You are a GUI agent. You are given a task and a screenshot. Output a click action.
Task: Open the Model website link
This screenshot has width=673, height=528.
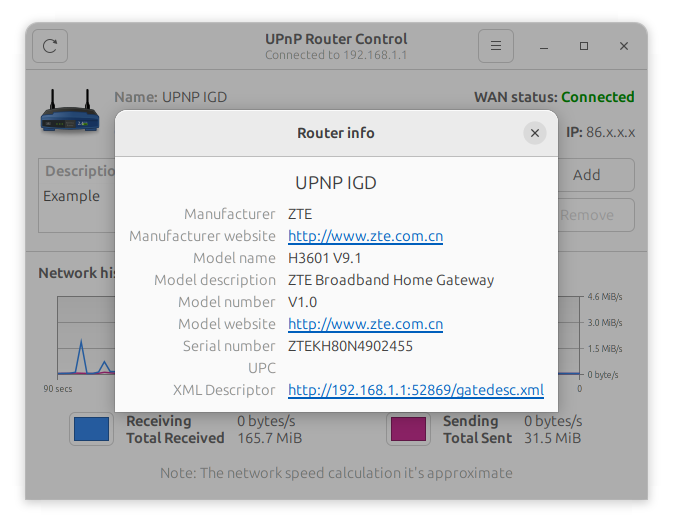(x=365, y=324)
